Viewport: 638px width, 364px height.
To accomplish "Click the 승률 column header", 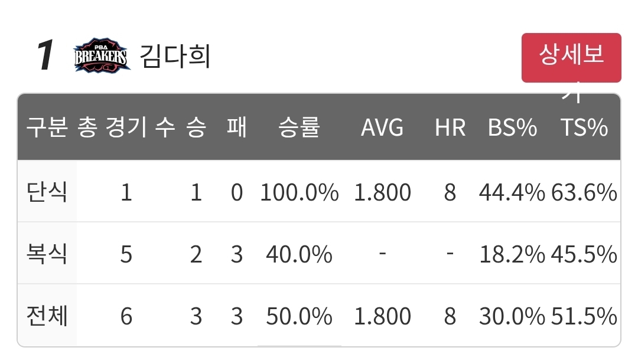I will [299, 127].
